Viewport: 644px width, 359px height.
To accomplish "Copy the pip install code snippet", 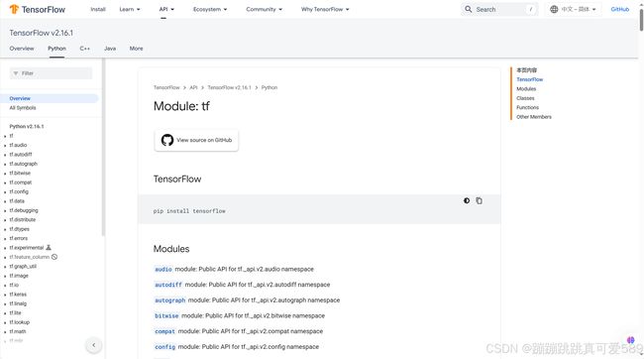I will [x=479, y=200].
